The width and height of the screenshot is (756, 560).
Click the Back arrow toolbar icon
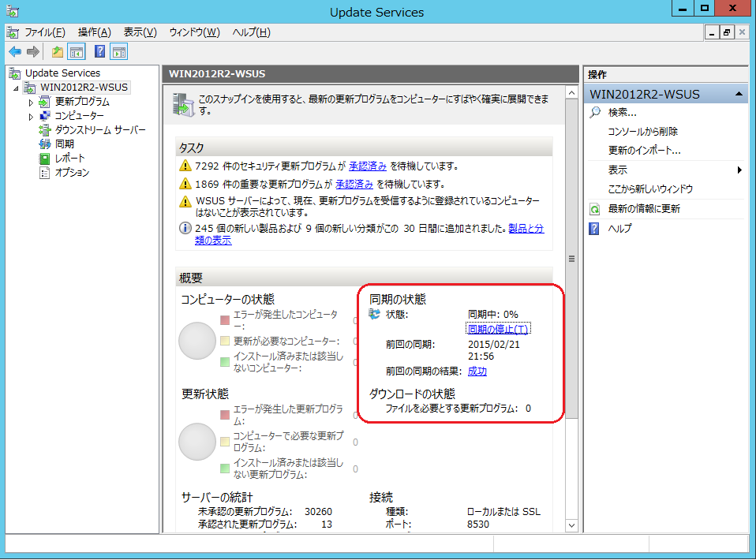coord(15,52)
